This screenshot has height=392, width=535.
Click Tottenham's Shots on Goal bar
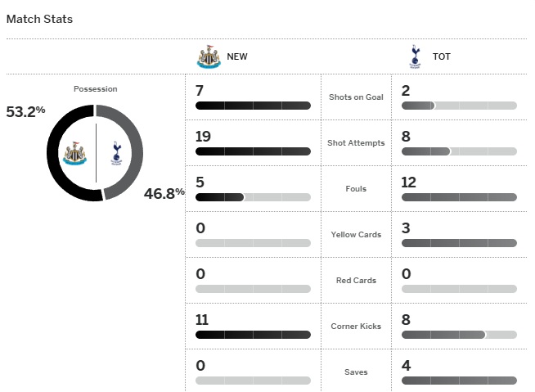pos(459,106)
